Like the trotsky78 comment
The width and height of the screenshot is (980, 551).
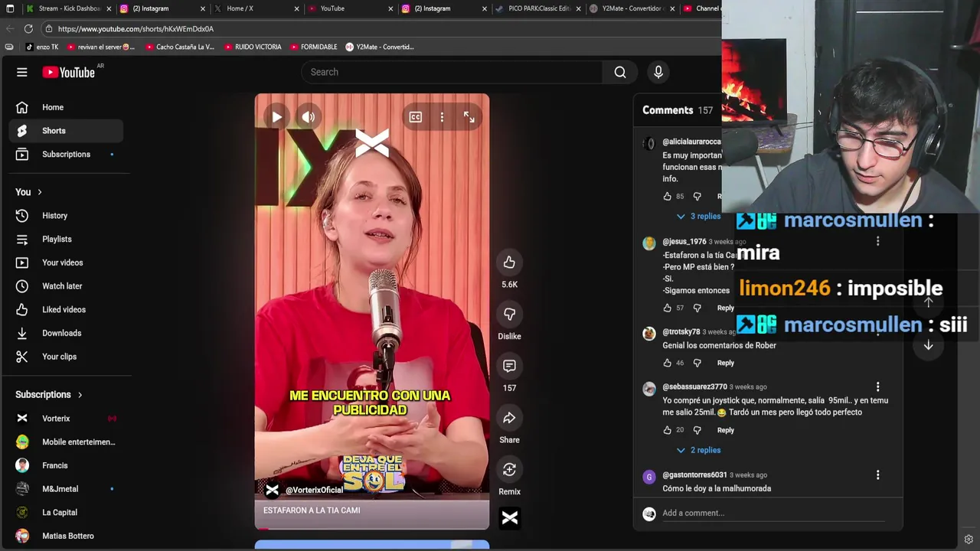pyautogui.click(x=667, y=363)
